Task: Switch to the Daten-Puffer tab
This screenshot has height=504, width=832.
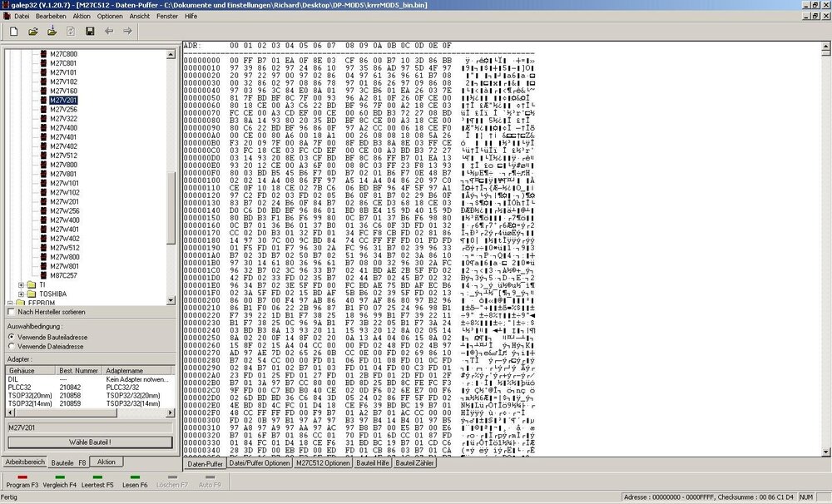Action: point(206,464)
